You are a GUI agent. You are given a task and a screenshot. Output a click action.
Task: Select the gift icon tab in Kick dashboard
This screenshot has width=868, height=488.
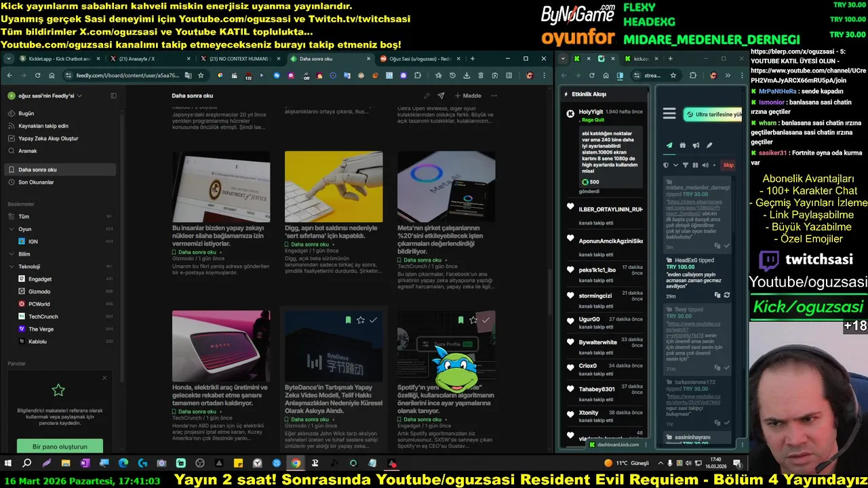(x=683, y=145)
